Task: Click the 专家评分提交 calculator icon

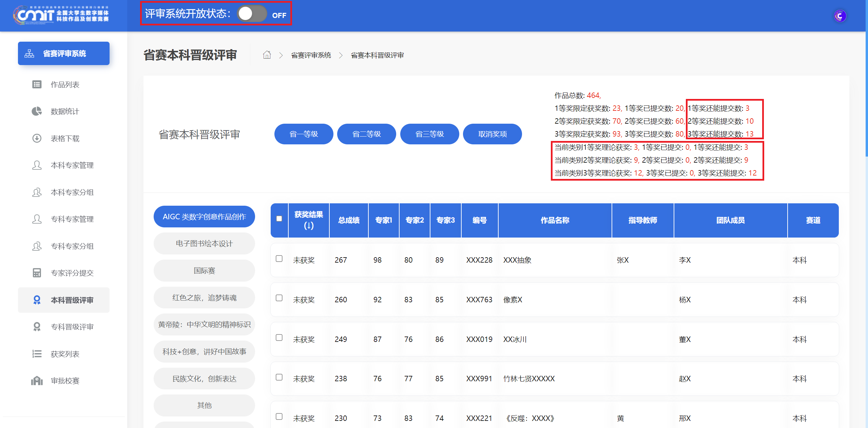Action: [x=37, y=273]
